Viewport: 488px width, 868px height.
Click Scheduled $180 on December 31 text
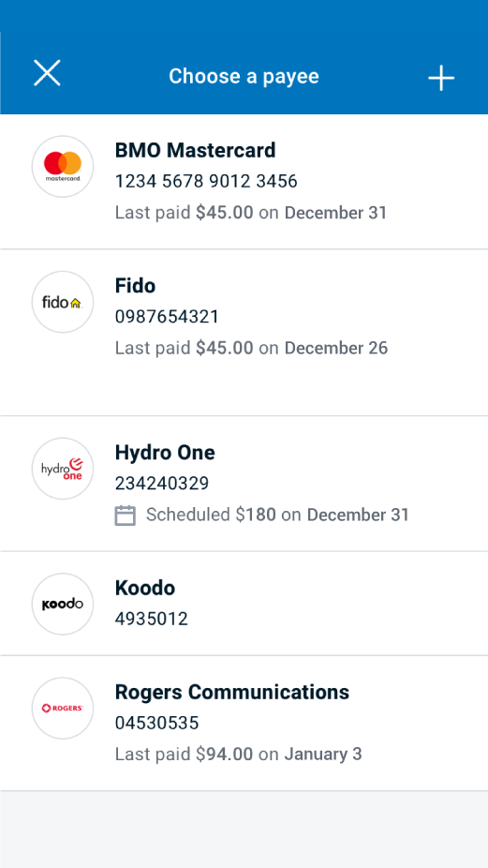point(277,515)
